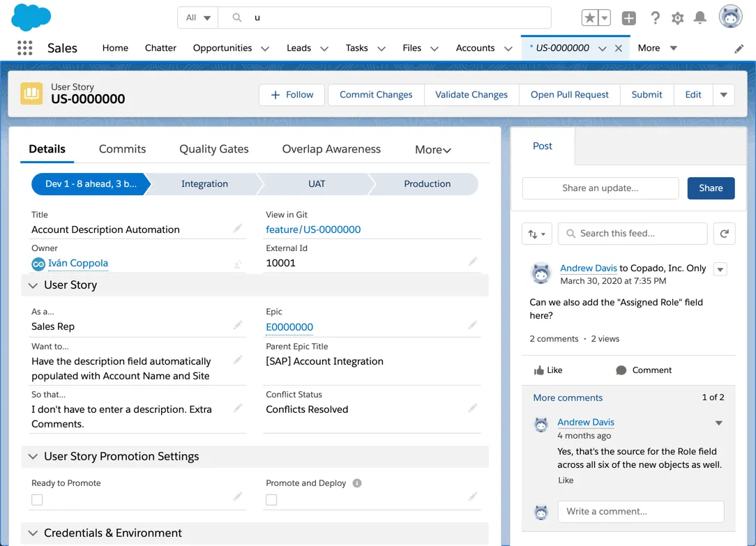The height and width of the screenshot is (546, 756).
Task: Collapse the User Story section
Action: [x=33, y=285]
